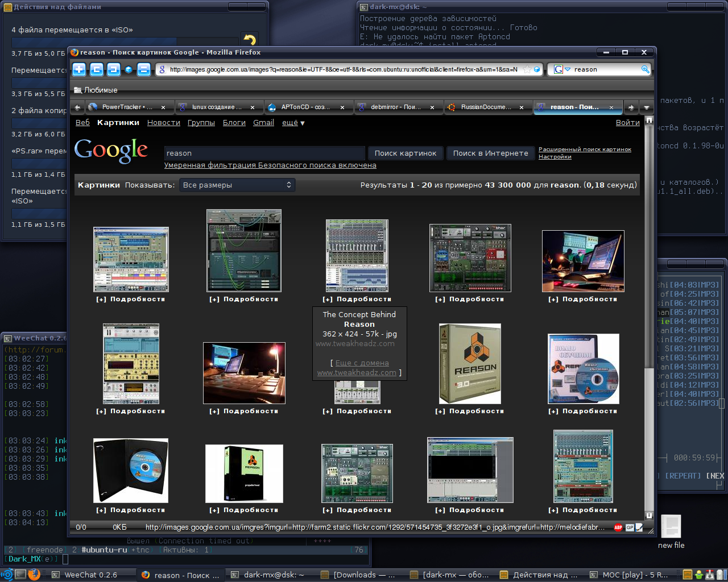The height and width of the screenshot is (582, 728).
Task: Open the thumbnail of CD with white booklet
Action: (x=583, y=368)
